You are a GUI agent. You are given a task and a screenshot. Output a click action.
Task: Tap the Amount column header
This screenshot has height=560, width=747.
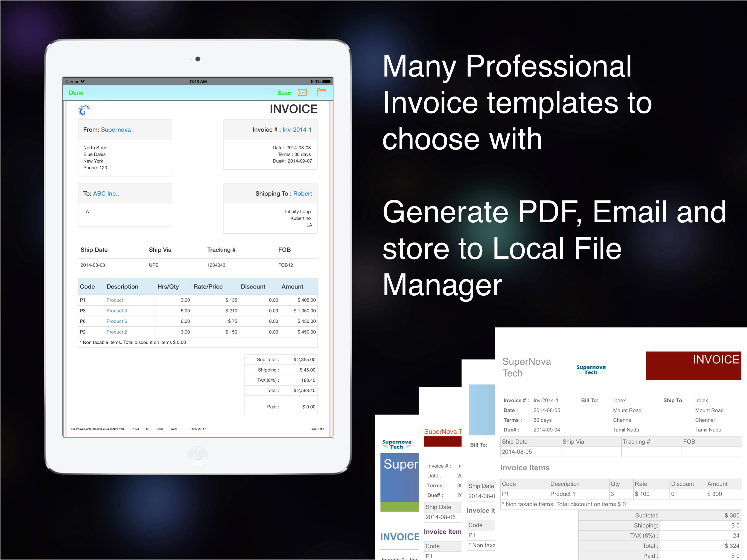[x=292, y=287]
